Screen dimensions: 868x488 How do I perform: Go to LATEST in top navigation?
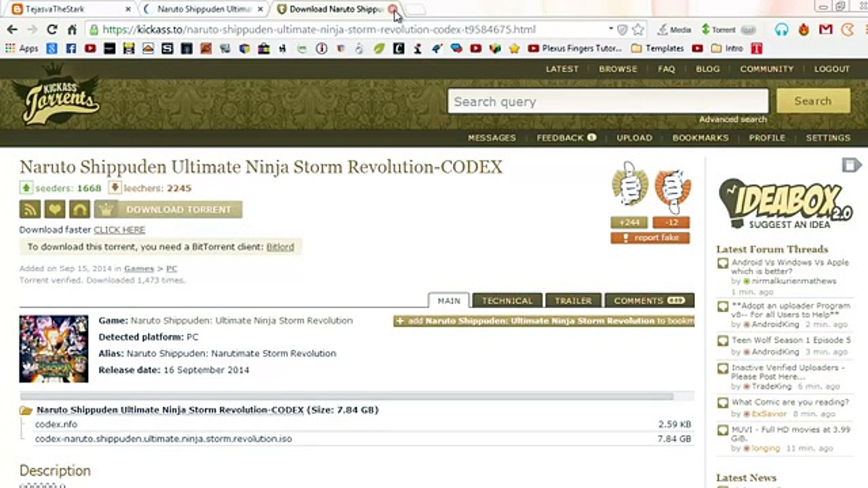pos(562,69)
